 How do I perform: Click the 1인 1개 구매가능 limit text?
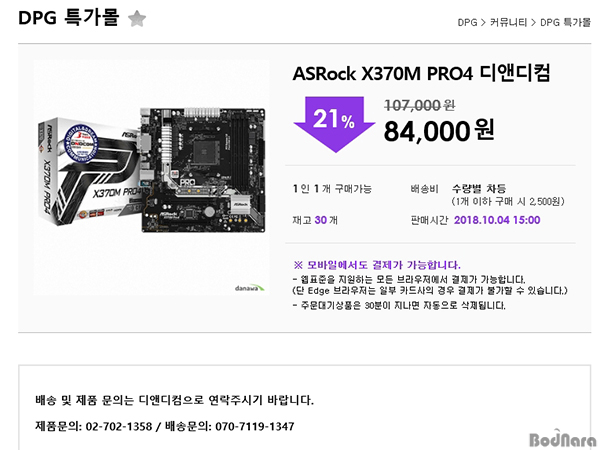coord(332,189)
